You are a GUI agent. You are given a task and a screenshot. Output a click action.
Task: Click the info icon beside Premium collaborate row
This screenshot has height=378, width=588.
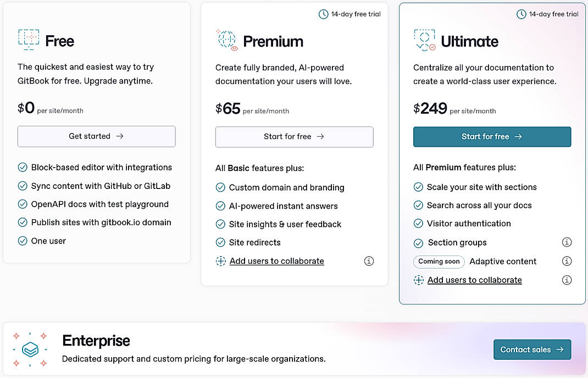[369, 261]
